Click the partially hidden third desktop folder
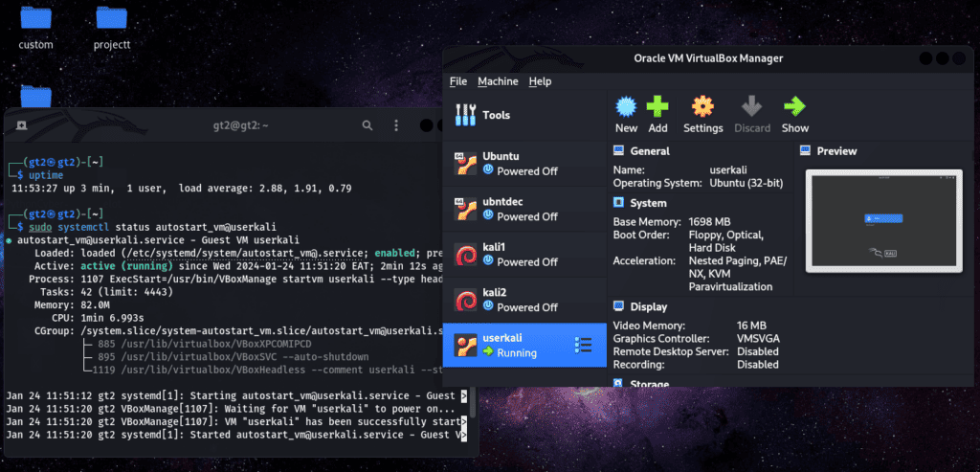The image size is (980, 472). click(35, 97)
